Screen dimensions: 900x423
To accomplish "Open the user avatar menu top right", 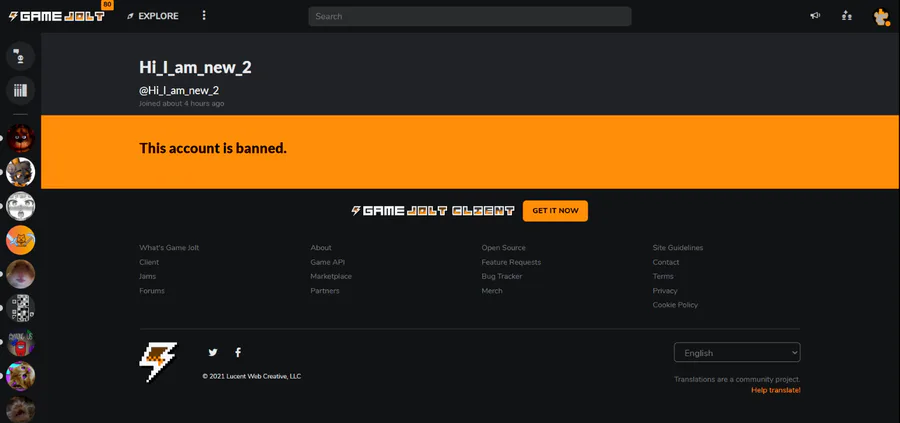I will point(880,17).
